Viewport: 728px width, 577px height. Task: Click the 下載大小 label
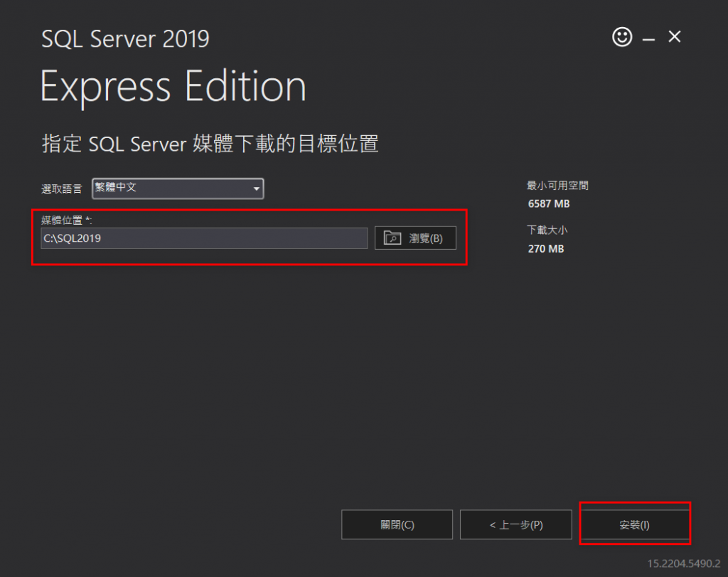coord(547,231)
